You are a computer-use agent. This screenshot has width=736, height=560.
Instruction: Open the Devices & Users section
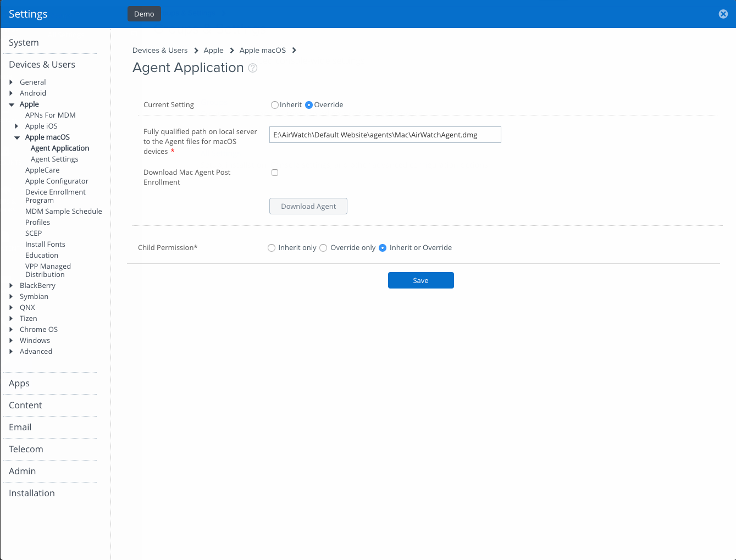click(x=42, y=65)
